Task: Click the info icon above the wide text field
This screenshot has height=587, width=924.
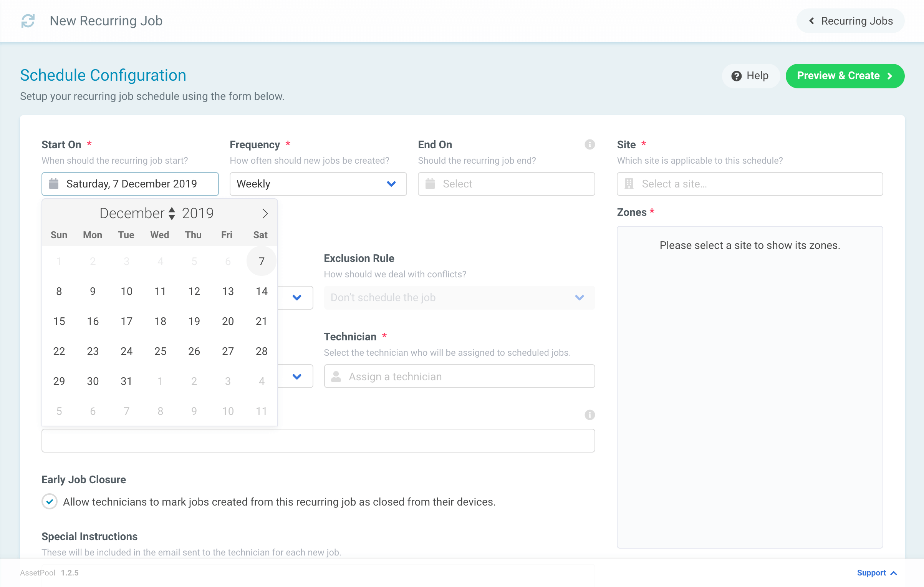Action: tap(590, 415)
